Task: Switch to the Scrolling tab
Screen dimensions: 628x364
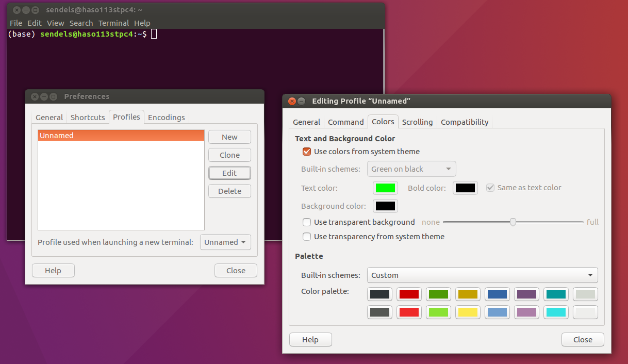Action: pyautogui.click(x=417, y=122)
